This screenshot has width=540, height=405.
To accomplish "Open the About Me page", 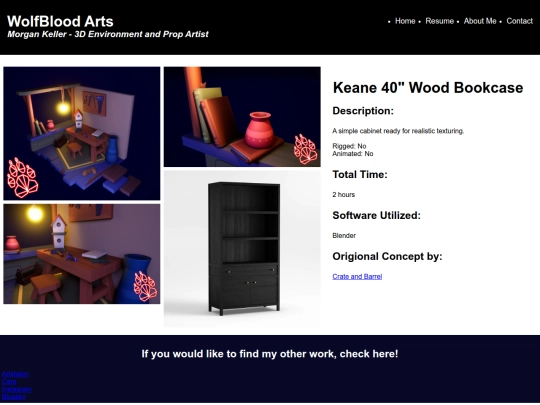I will 480,21.
